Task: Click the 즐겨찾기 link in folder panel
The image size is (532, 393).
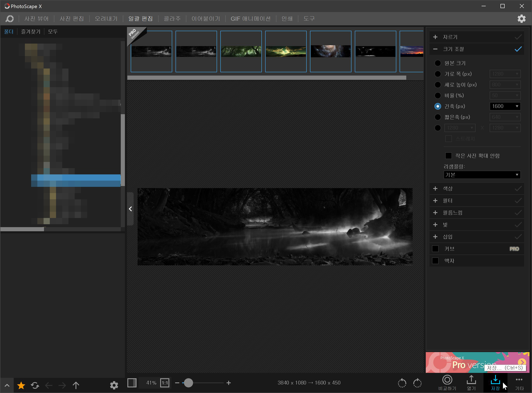Action: coord(31,32)
